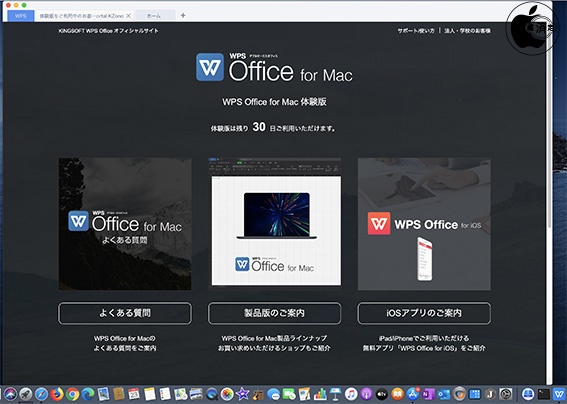This screenshot has width=567, height=404.
Task: Open Reminders in the Dock
Action: [165, 394]
